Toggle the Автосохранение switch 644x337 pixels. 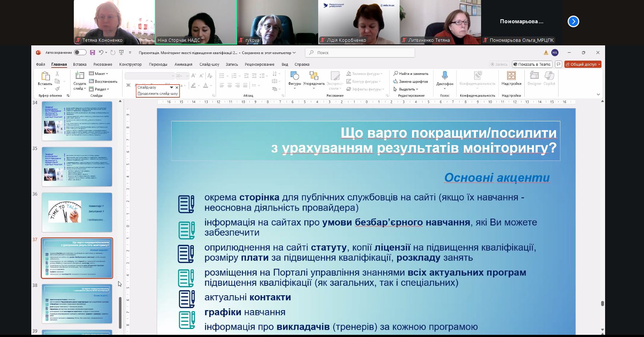pos(80,53)
